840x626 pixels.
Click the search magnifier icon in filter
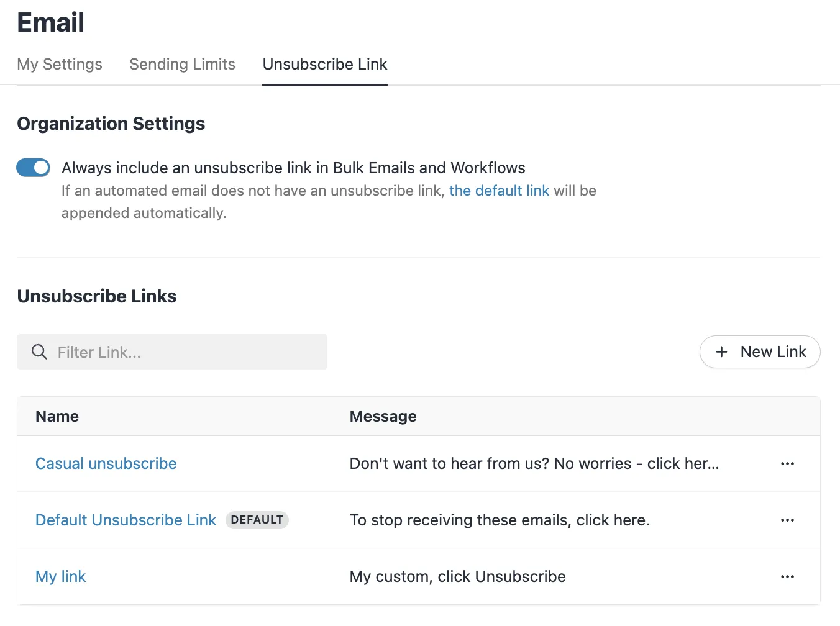point(39,352)
